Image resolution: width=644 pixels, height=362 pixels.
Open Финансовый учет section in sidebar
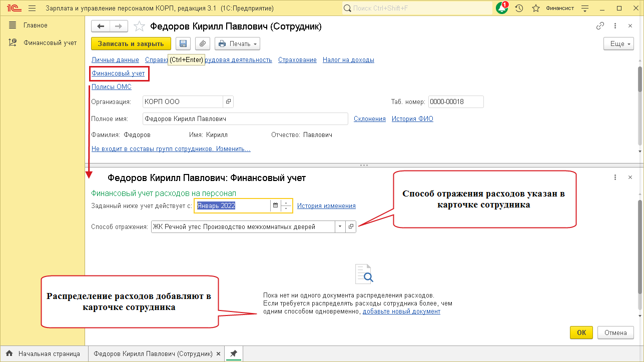pyautogui.click(x=50, y=42)
